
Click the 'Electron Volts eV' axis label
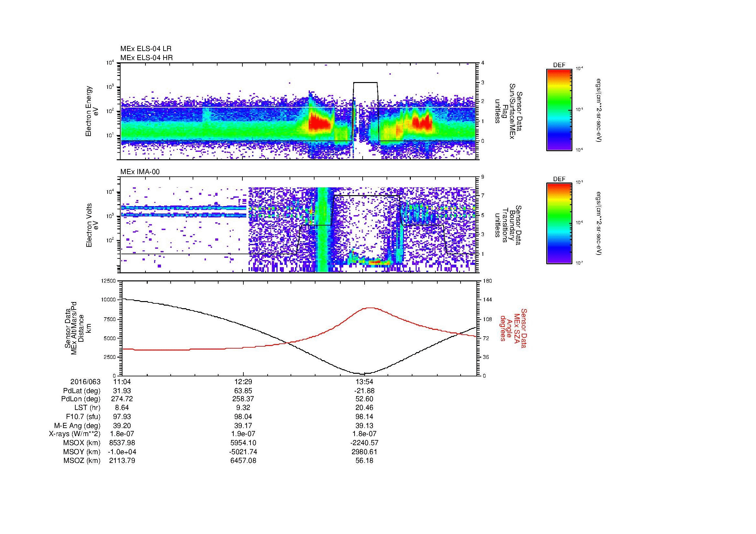(92, 225)
